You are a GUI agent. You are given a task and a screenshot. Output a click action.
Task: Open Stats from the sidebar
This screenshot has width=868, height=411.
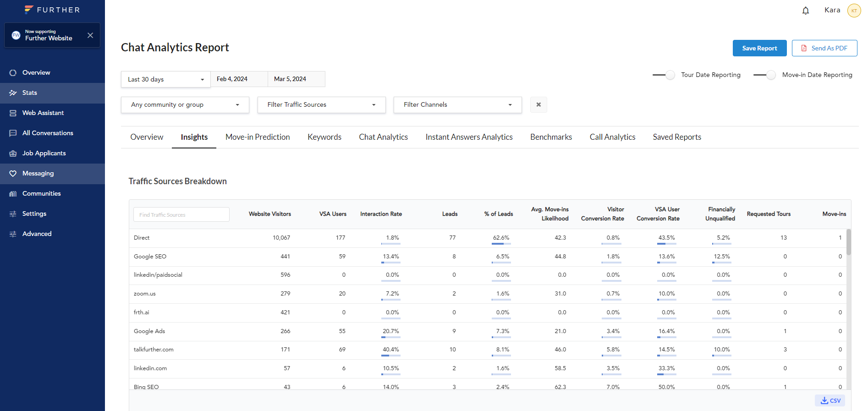tap(30, 93)
